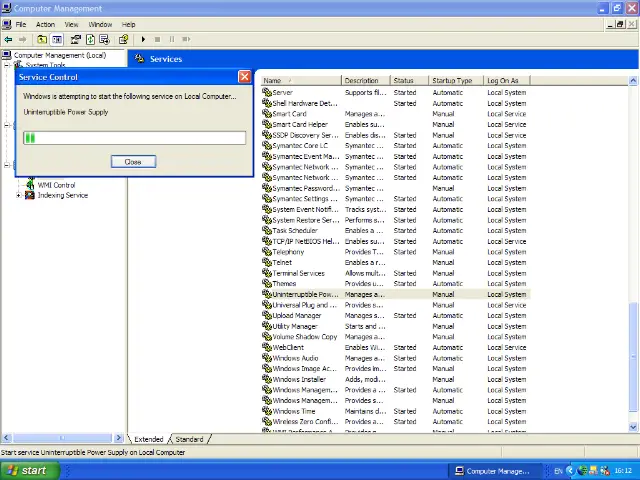Click the Telnet service gear icon

[267, 262]
